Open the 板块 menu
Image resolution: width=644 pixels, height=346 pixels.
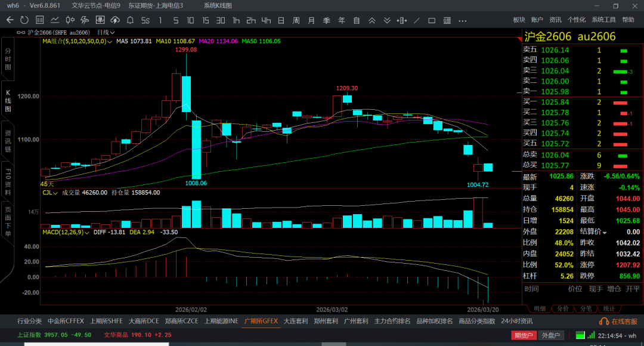519,20
